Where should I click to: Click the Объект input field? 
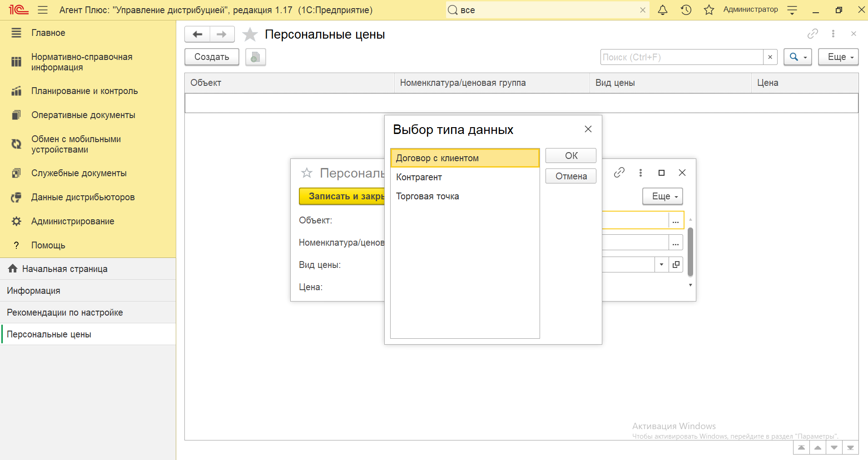pos(635,221)
